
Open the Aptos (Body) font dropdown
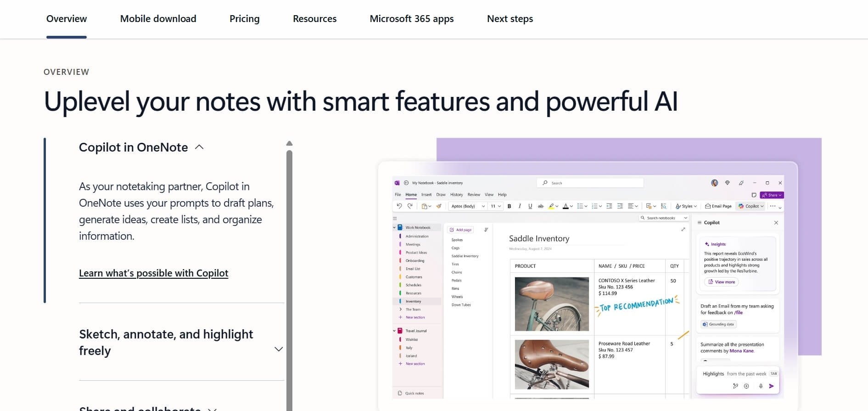point(468,206)
